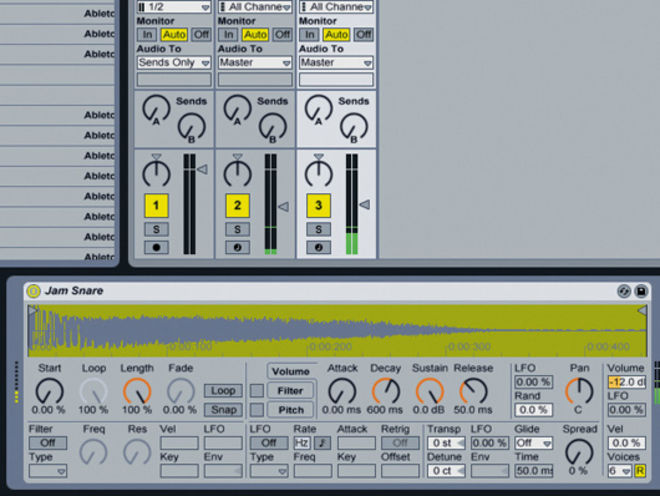The width and height of the screenshot is (660, 496).
Task: Select the Pitch envelope tab
Action: point(290,410)
